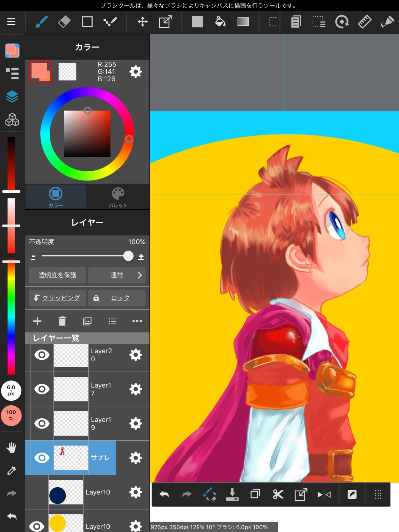Toggle 透明度を保護 protect alpha
This screenshot has height=532, width=399.
(57, 275)
